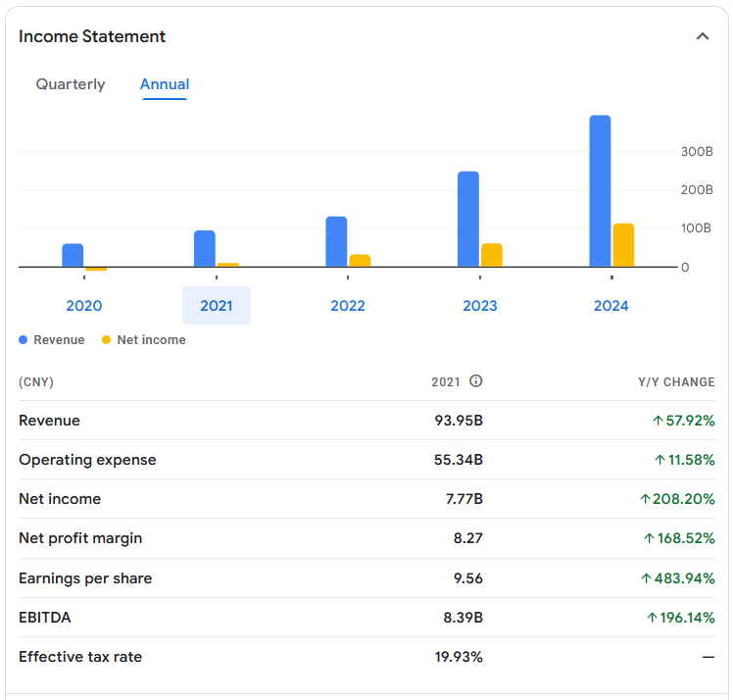Choose year 2024 below the chart
Viewport: 733px width, 700px height.
pyautogui.click(x=611, y=306)
